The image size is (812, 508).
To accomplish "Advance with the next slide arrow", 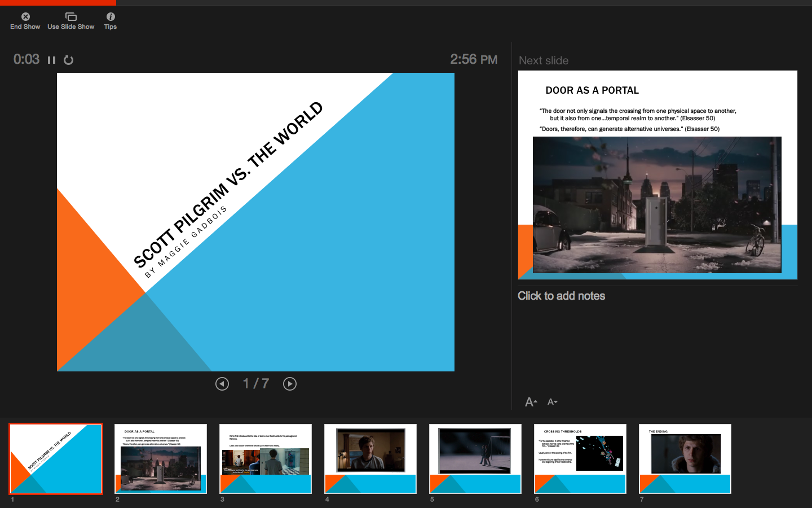I will coord(290,384).
